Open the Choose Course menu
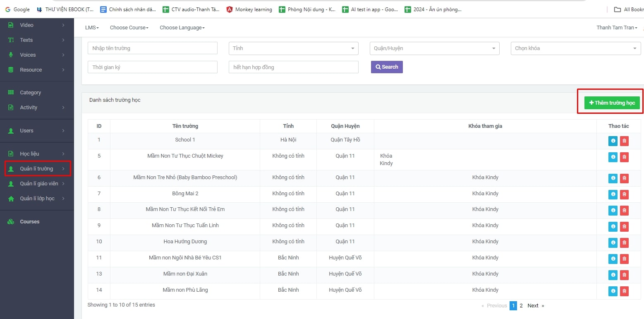Screen dimensions: 644x319 click(x=129, y=27)
